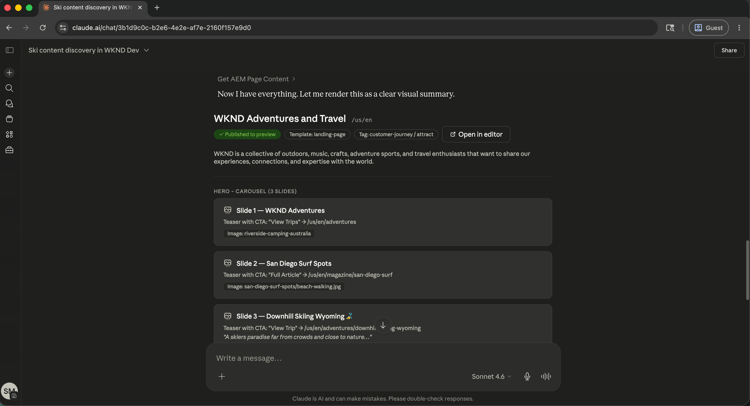This screenshot has height=406, width=750.
Task: Open a new browser tab
Action: (156, 8)
